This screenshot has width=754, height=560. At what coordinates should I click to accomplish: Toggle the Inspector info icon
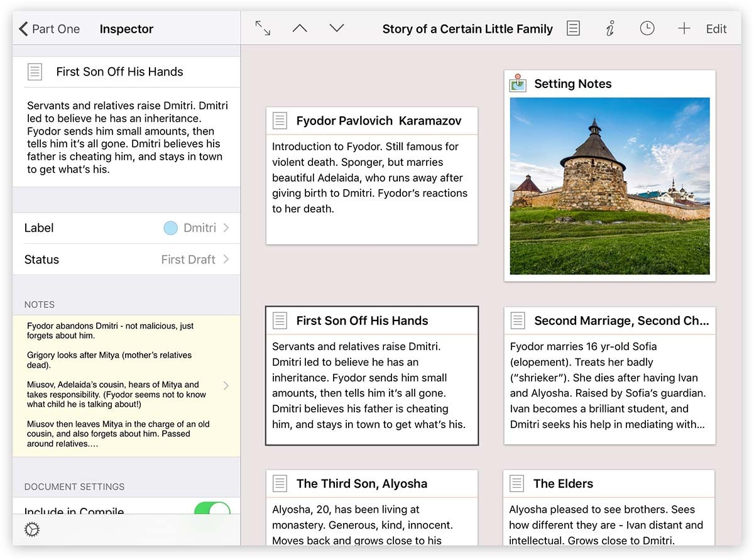[x=609, y=28]
